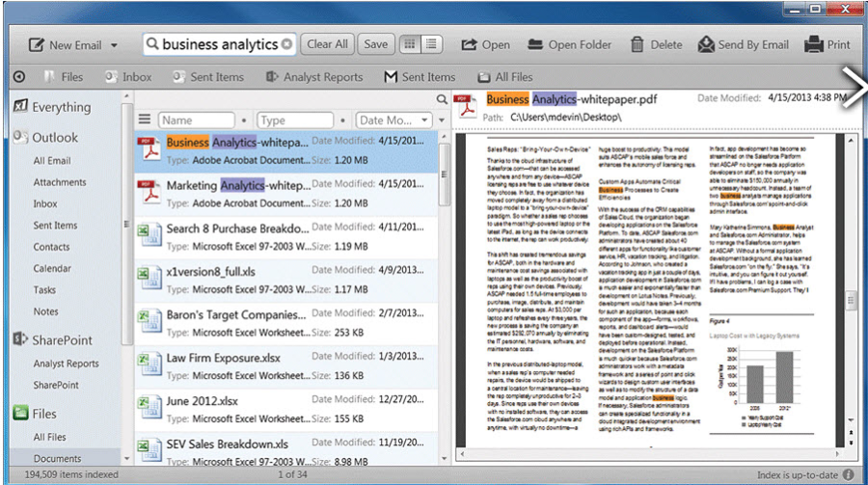Switch to grid view layout

pos(410,44)
